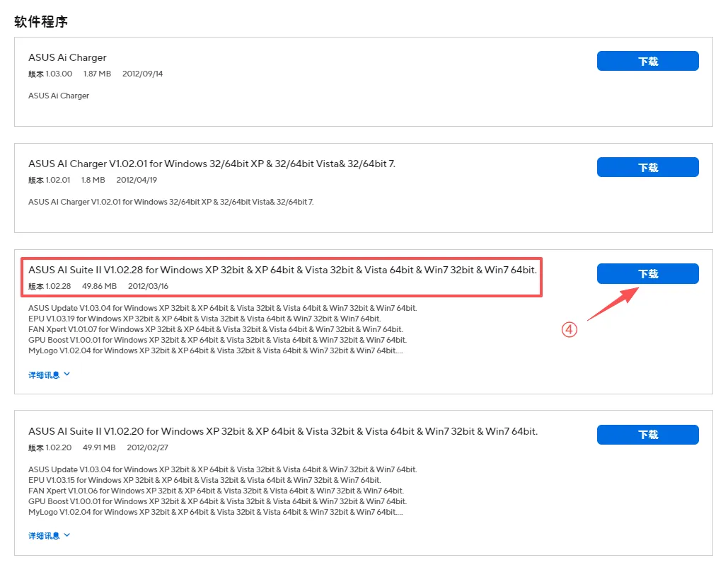Click the EPU V1.03.15 description line

coord(204,480)
